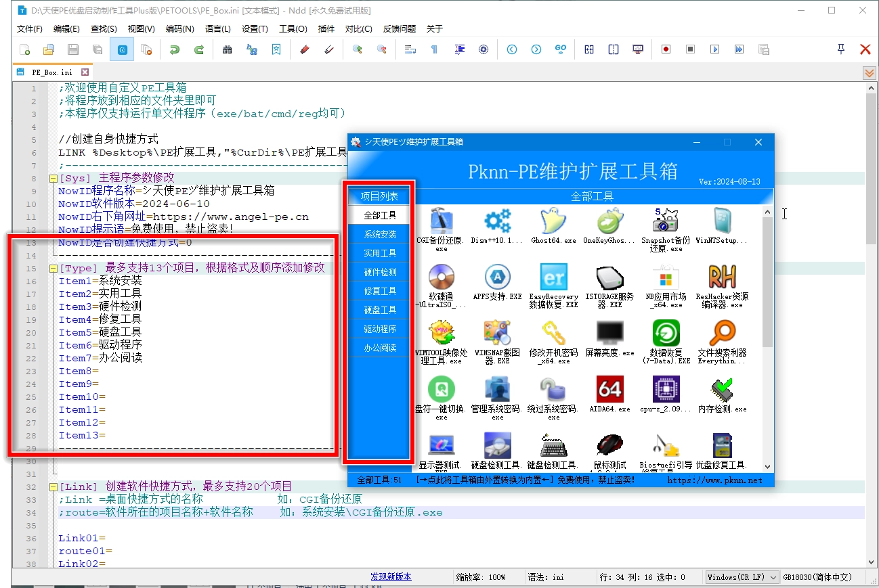Click the 发现新版本 link in status bar
This screenshot has width=879, height=588.
(391, 577)
